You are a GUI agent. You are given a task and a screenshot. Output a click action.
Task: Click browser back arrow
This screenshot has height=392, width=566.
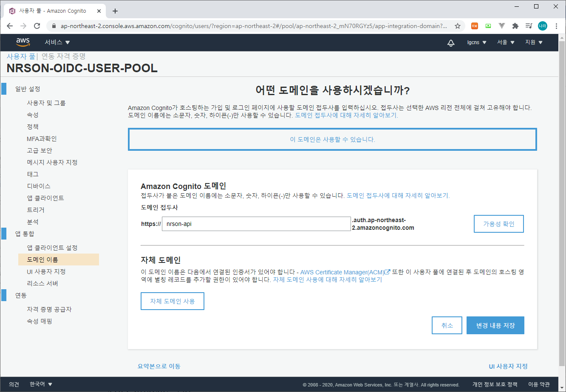[x=10, y=26]
